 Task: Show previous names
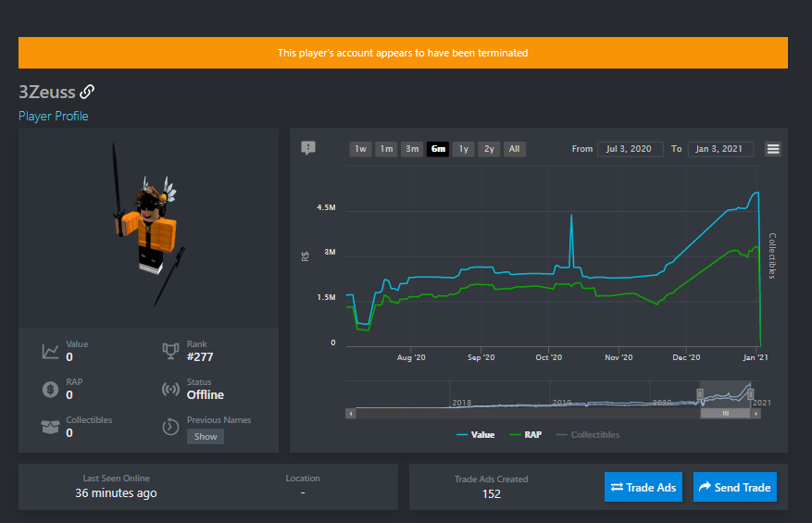click(x=206, y=437)
